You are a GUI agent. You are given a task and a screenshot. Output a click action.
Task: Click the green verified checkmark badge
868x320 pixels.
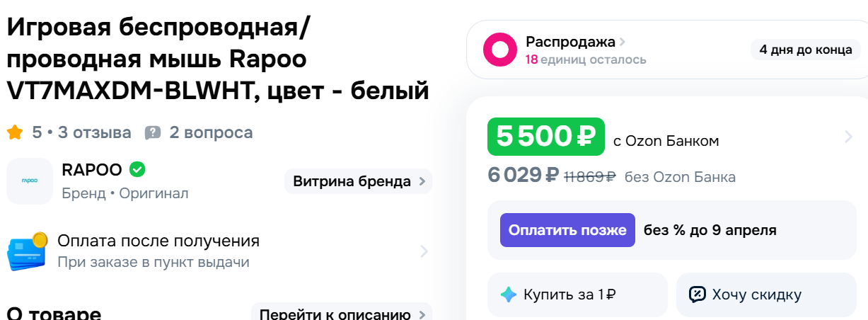(x=138, y=170)
